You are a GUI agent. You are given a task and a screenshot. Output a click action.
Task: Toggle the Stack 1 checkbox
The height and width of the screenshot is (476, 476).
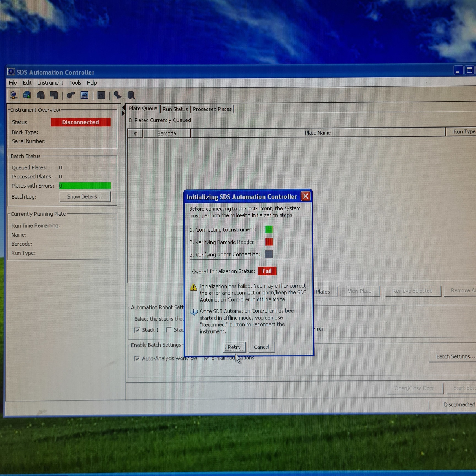pyautogui.click(x=137, y=330)
